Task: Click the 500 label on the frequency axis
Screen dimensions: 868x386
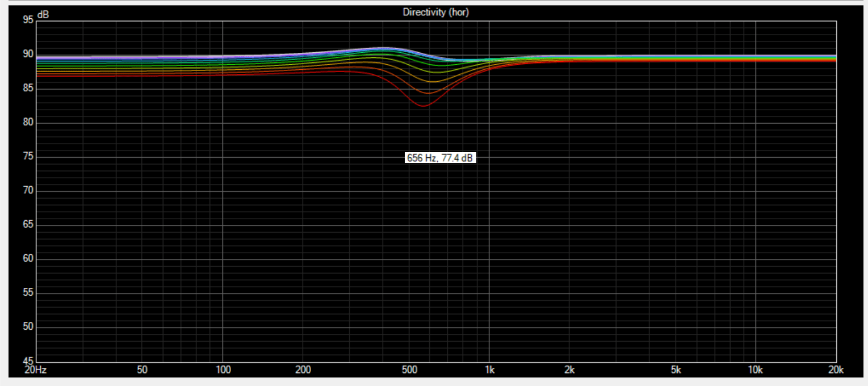Action: [x=409, y=370]
